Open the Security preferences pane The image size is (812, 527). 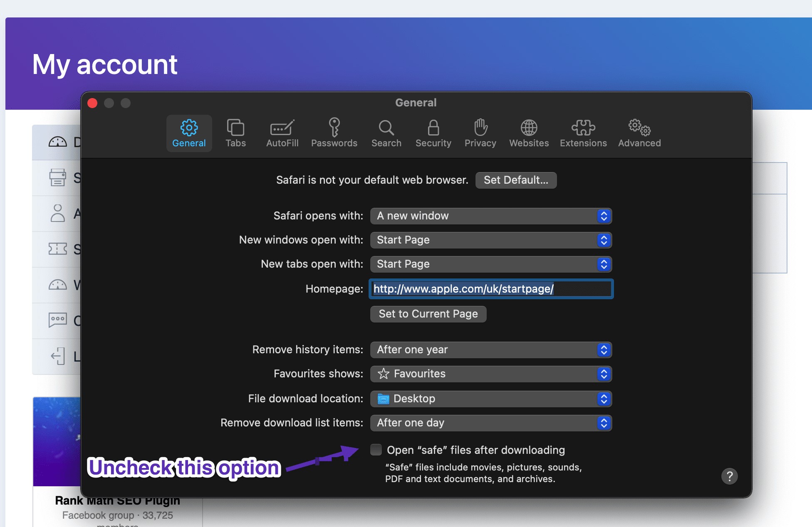[x=433, y=133]
